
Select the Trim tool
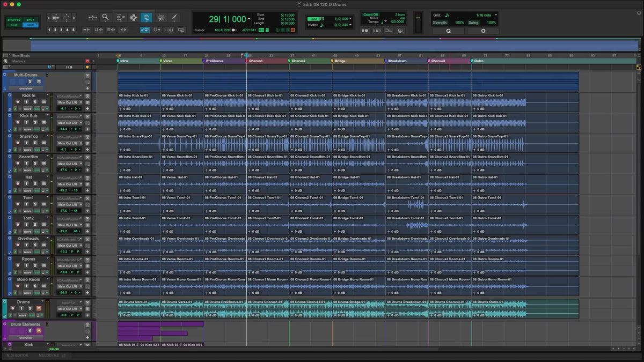pos(120,18)
